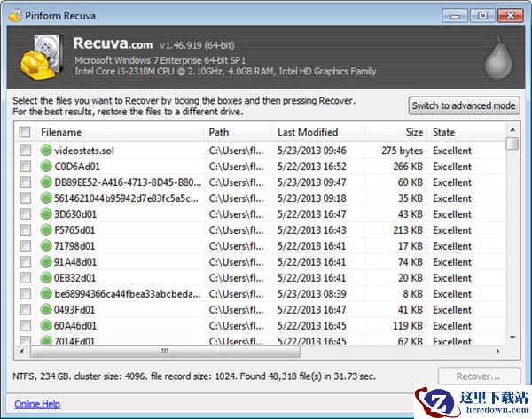Click the vertical scrollbar up arrow
This screenshot has width=532, height=419.
coord(512,130)
